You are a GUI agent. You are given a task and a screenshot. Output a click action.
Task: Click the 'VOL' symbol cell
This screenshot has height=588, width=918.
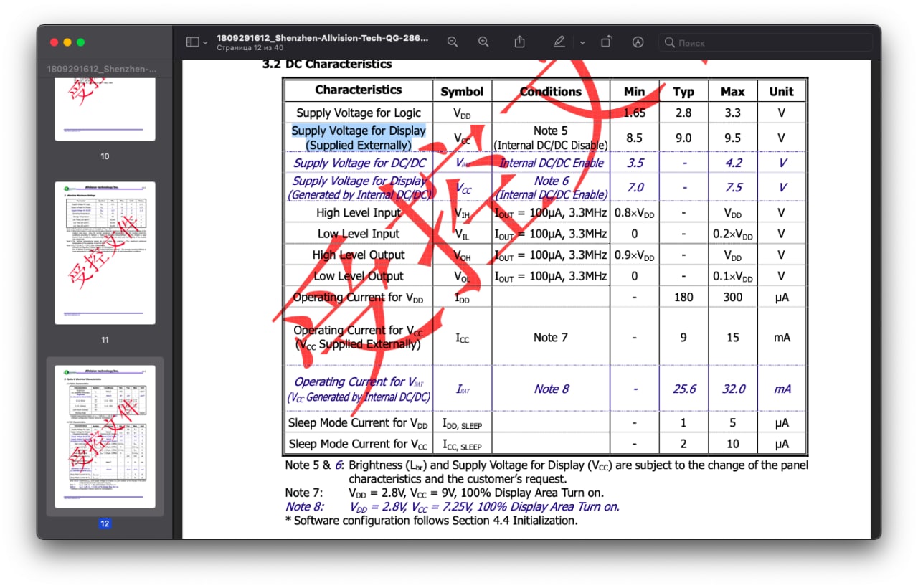(x=462, y=277)
